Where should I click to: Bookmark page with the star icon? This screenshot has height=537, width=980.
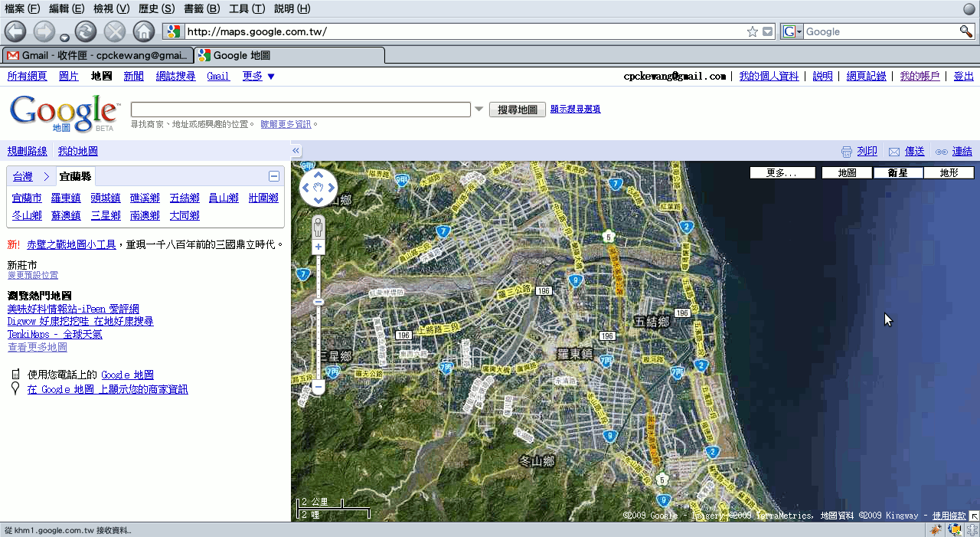pyautogui.click(x=753, y=31)
